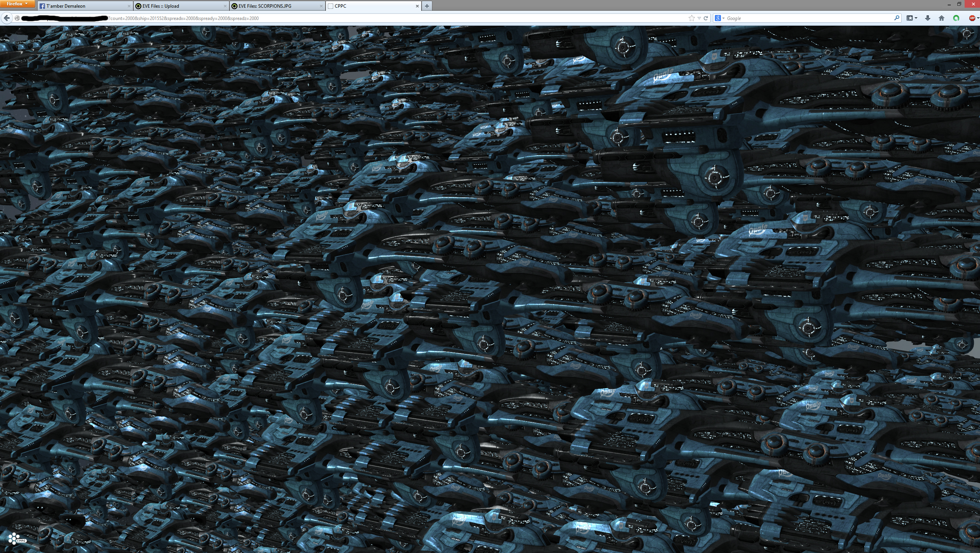Click the address bar URL text
This screenshot has width=980, height=553.
[184, 18]
